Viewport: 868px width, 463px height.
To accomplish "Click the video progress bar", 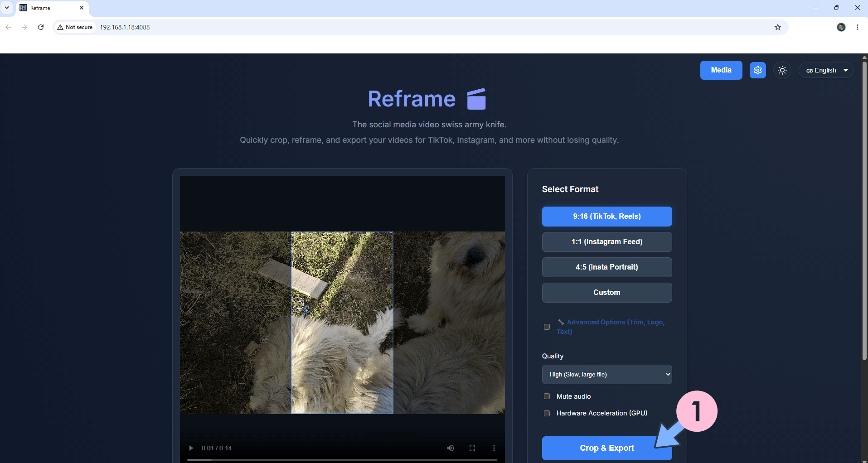I will [x=342, y=459].
